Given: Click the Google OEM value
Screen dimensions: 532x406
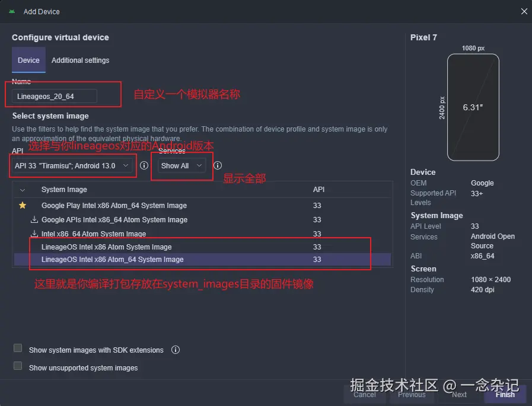Looking at the screenshot, I should pos(482,183).
